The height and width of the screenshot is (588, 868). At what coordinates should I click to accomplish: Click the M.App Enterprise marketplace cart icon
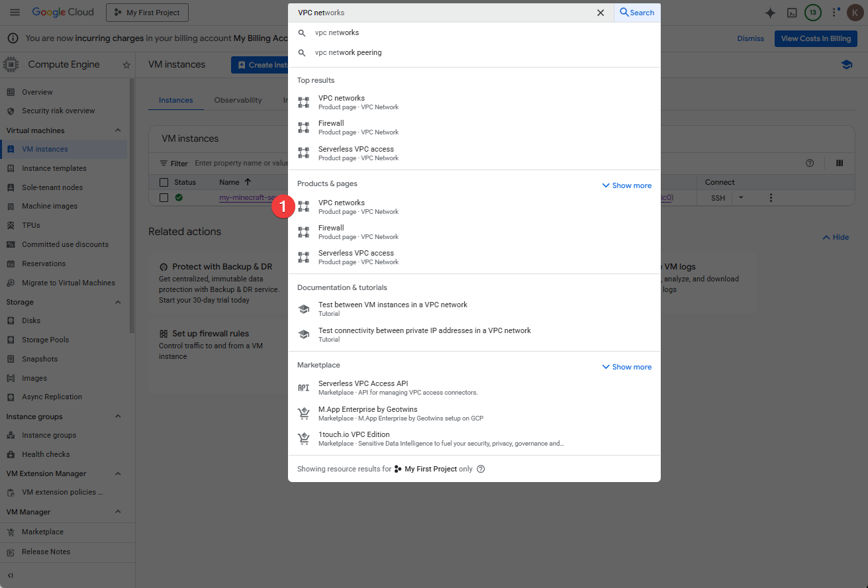click(x=304, y=413)
